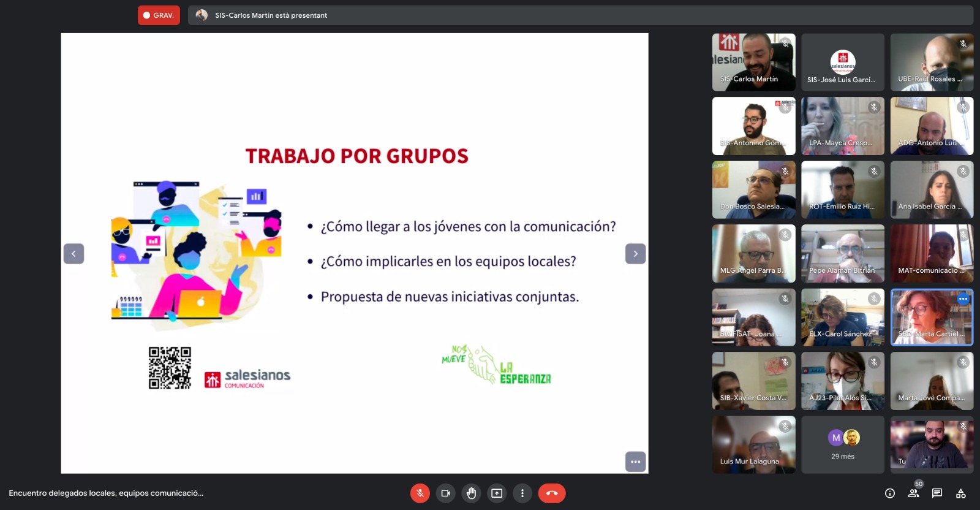Screen dimensions: 980x510
Task: Hang up with the red leave call button
Action: point(551,493)
